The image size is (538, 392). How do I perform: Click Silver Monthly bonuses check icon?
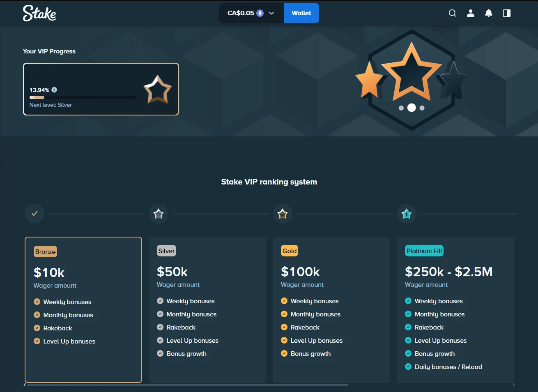click(x=160, y=314)
